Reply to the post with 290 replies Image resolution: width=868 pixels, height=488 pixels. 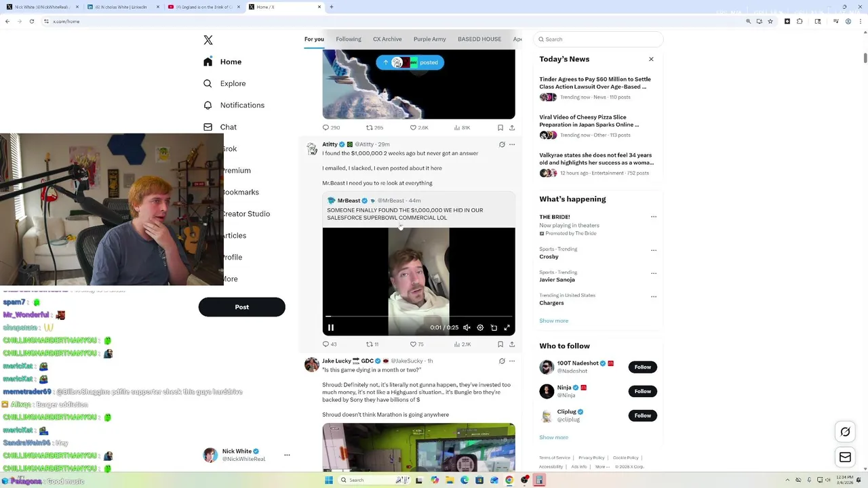pos(331,127)
